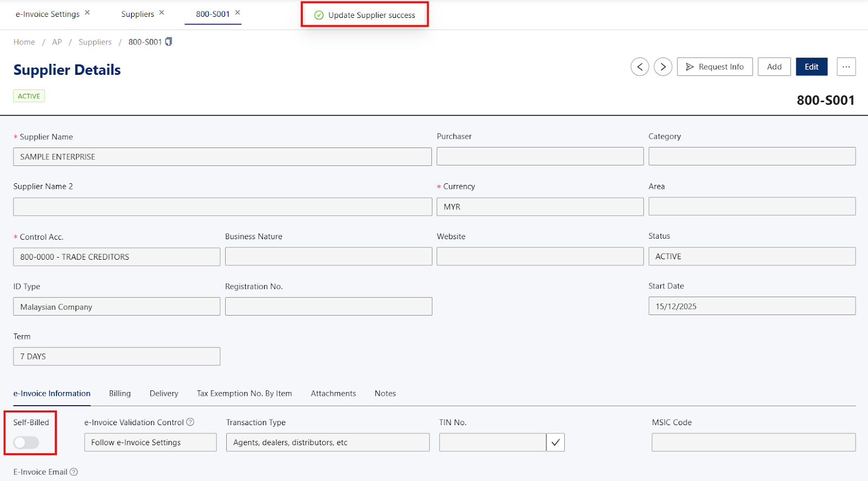Copy supplier code icon in breadcrumb
This screenshot has width=868, height=481.
(x=169, y=42)
